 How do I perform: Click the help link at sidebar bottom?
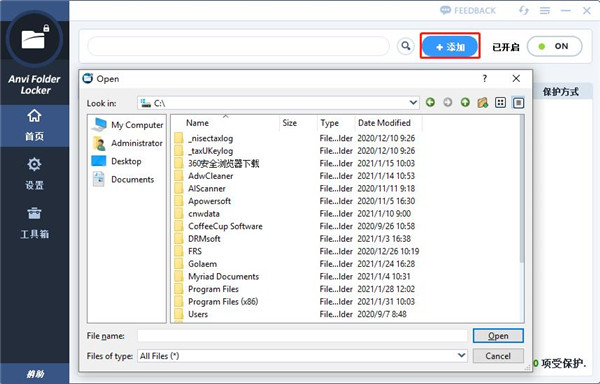[35, 374]
